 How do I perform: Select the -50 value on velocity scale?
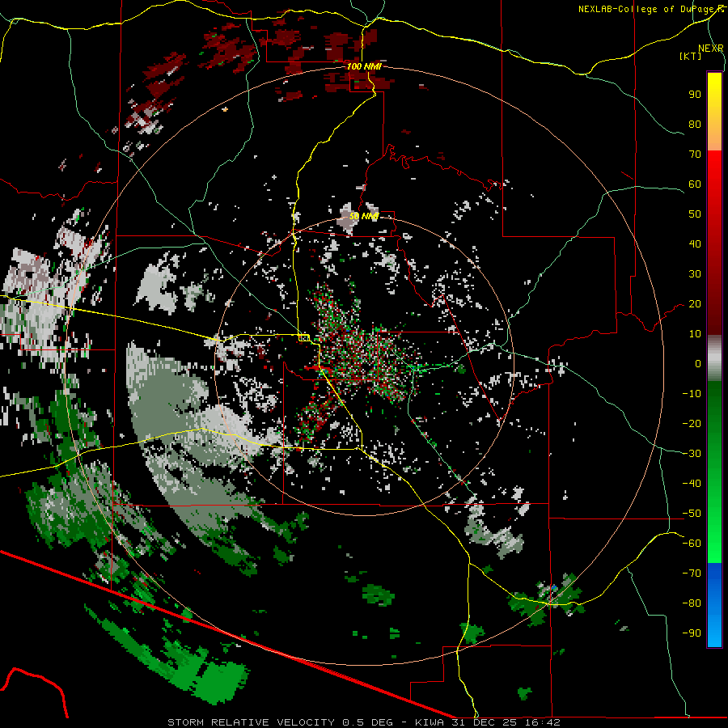692,514
